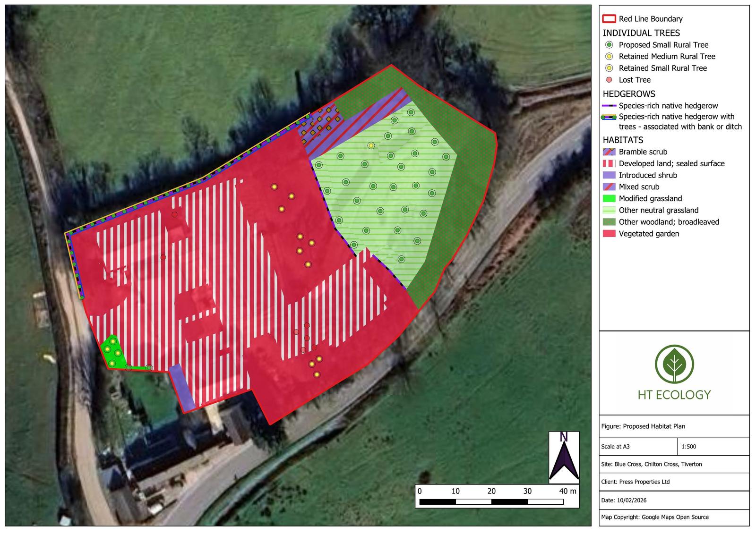The image size is (756, 534).
Task: Click the Proposed Small Rural Tree legend icon
Action: tap(609, 45)
